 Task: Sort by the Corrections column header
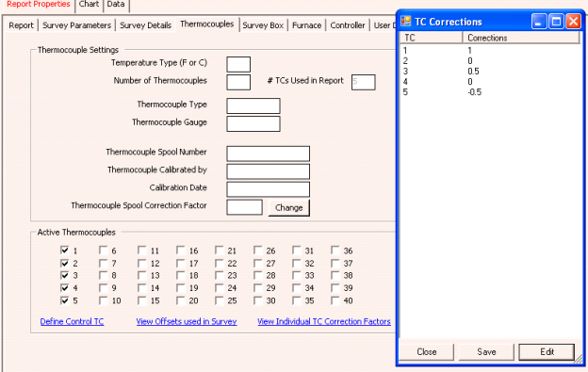coord(521,38)
